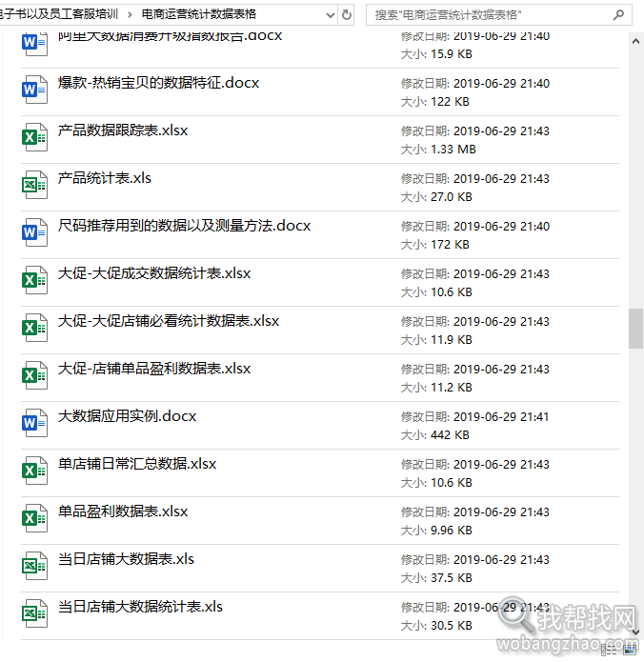Click Excel icon of 单品盈利数据表.xlsx

click(34, 519)
